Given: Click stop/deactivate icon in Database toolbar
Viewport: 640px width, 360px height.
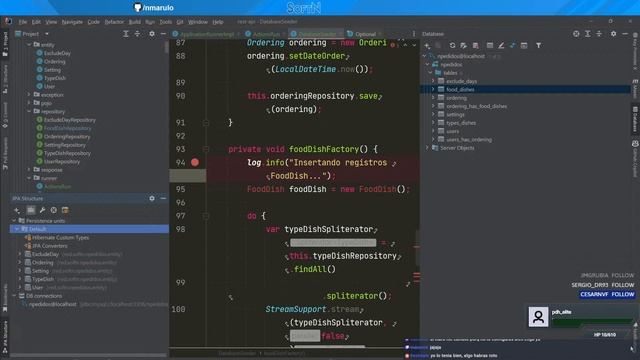Looking at the screenshot, I should pyautogui.click(x=476, y=46).
